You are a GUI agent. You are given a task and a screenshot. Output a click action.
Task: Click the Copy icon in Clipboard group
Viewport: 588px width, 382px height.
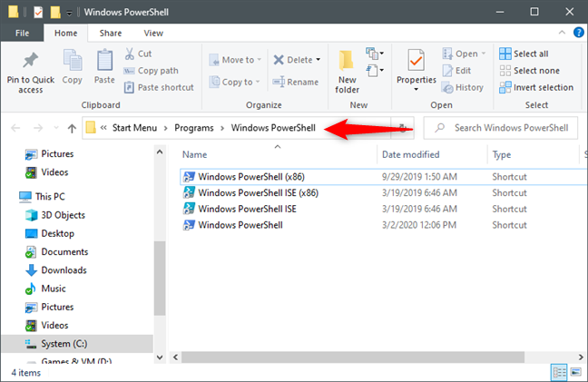73,60
